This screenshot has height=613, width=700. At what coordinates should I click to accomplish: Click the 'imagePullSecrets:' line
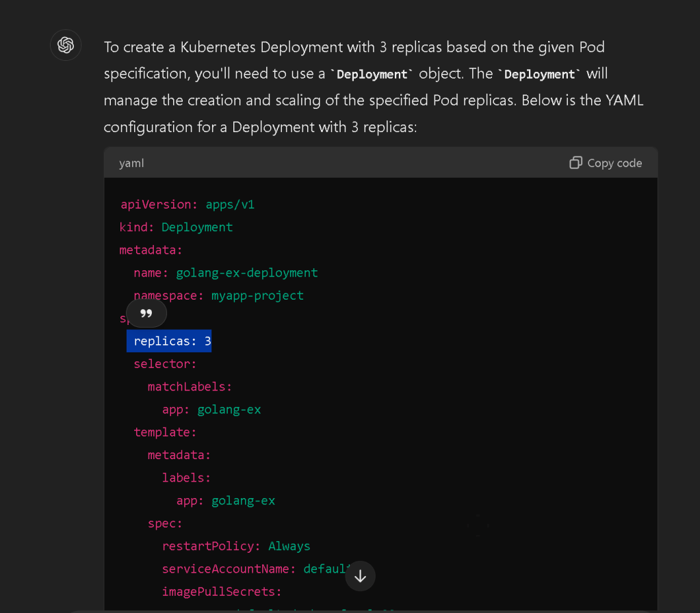pyautogui.click(x=222, y=592)
